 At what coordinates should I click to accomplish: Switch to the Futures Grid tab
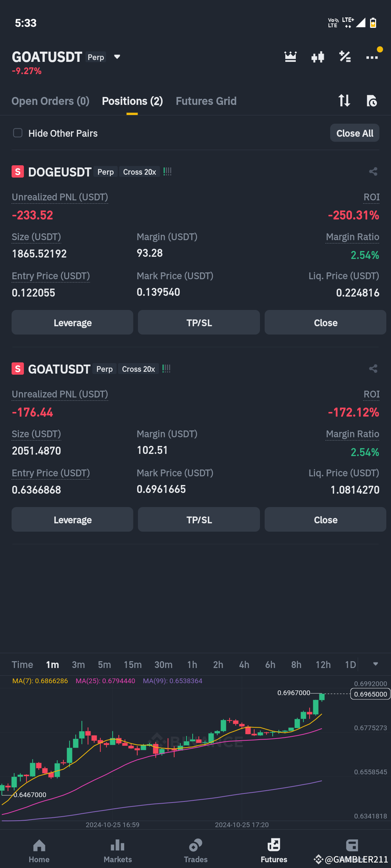(206, 101)
